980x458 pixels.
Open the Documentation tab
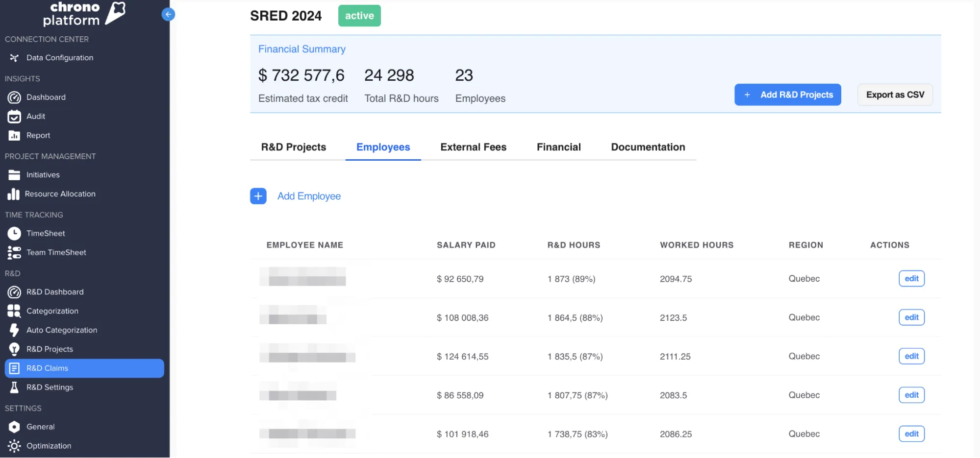point(648,147)
